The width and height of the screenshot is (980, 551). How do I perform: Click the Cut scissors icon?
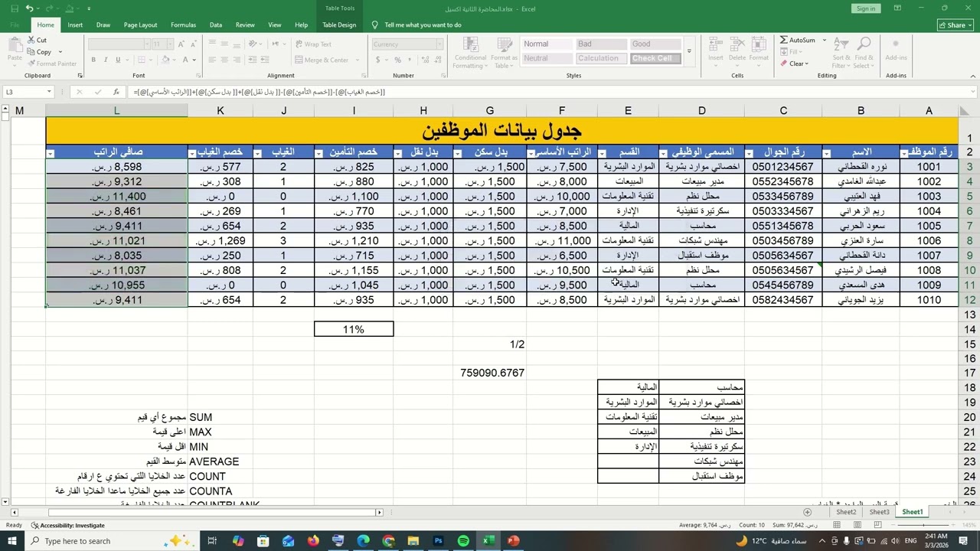[x=31, y=40]
